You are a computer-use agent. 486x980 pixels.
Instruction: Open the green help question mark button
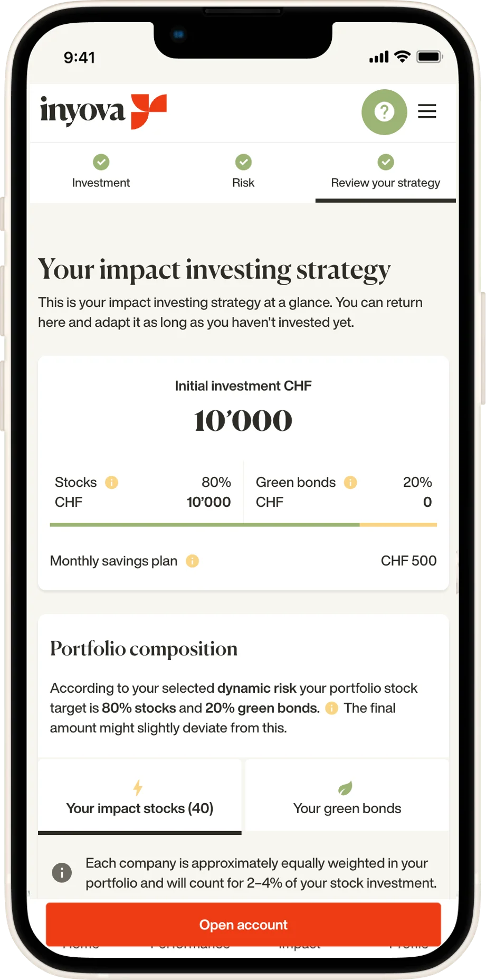(x=384, y=112)
